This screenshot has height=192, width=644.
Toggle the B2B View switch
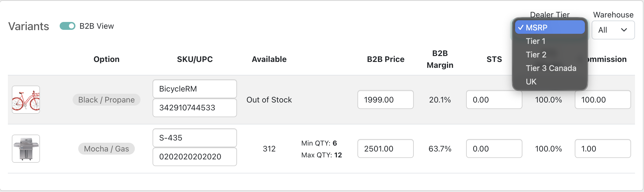(68, 26)
